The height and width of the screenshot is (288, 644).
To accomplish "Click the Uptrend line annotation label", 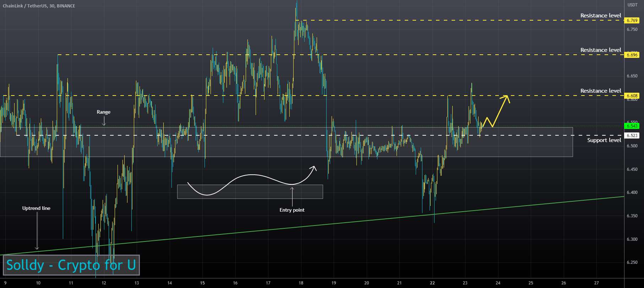I will [x=36, y=208].
